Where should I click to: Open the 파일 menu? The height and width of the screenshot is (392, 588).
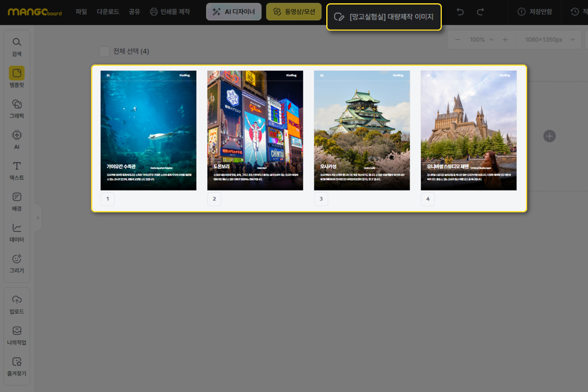[81, 12]
